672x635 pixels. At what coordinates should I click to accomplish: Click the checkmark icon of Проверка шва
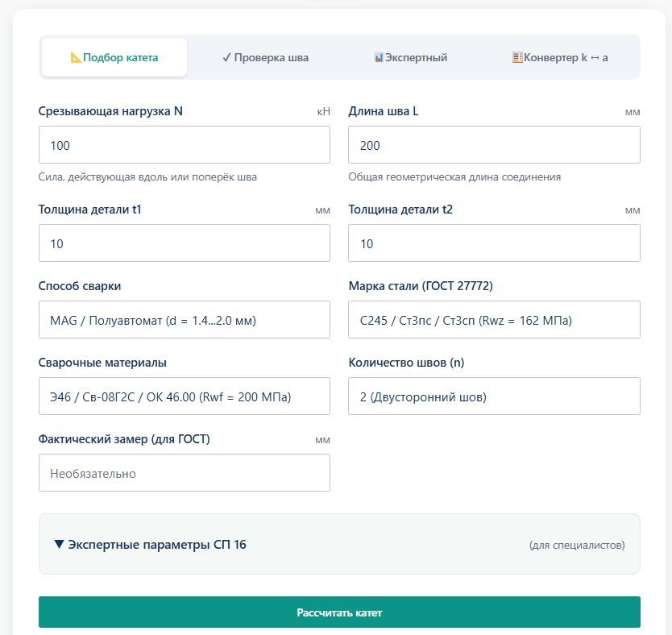[226, 57]
